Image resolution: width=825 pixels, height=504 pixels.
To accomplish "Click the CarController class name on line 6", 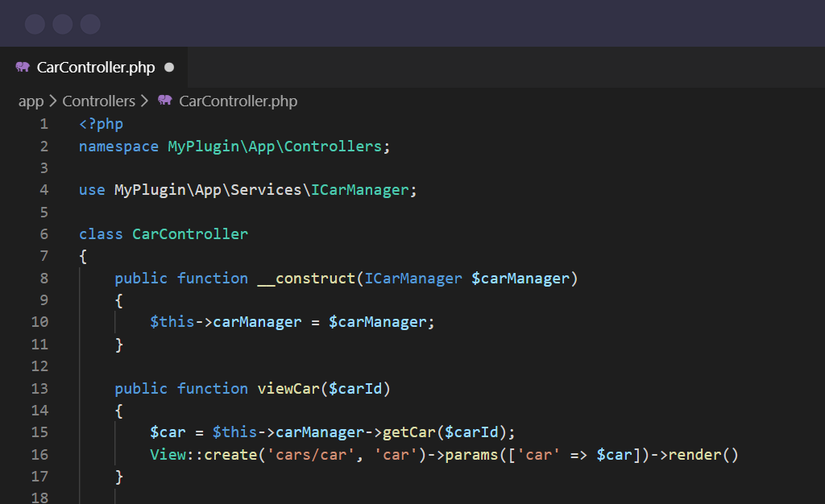I will coord(190,234).
